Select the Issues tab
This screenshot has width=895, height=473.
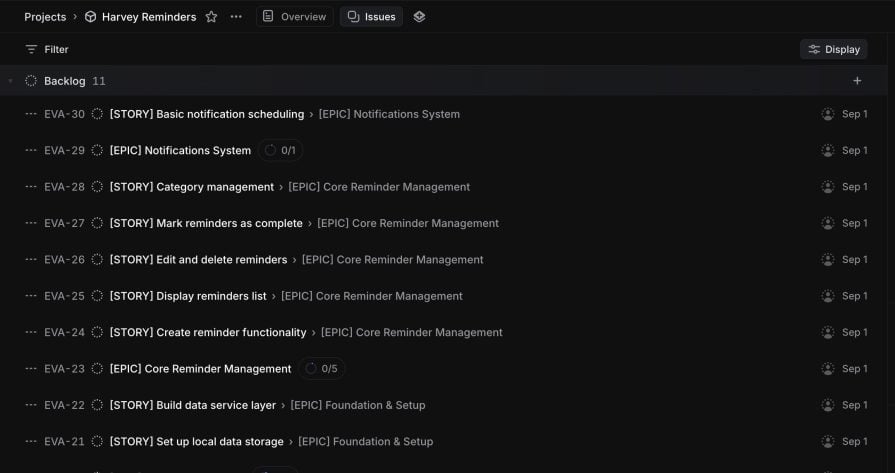point(371,17)
